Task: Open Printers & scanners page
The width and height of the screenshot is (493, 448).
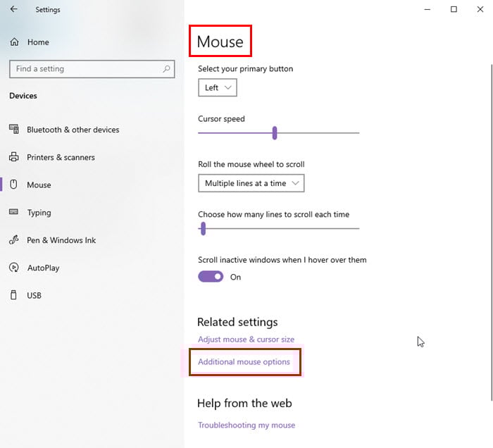Action: (x=61, y=157)
